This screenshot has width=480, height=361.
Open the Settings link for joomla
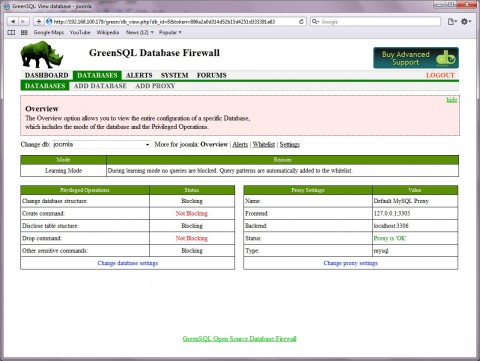(x=290, y=144)
